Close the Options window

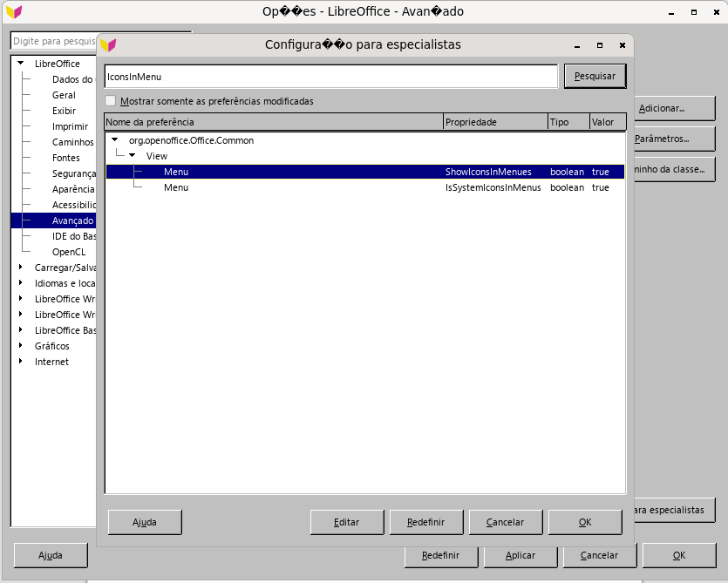(x=717, y=12)
